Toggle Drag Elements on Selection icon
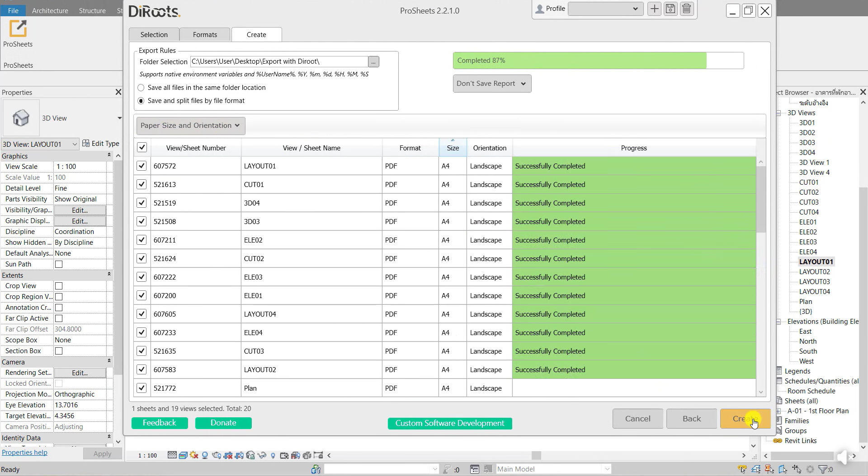This screenshot has height=476, width=868. pos(797,469)
